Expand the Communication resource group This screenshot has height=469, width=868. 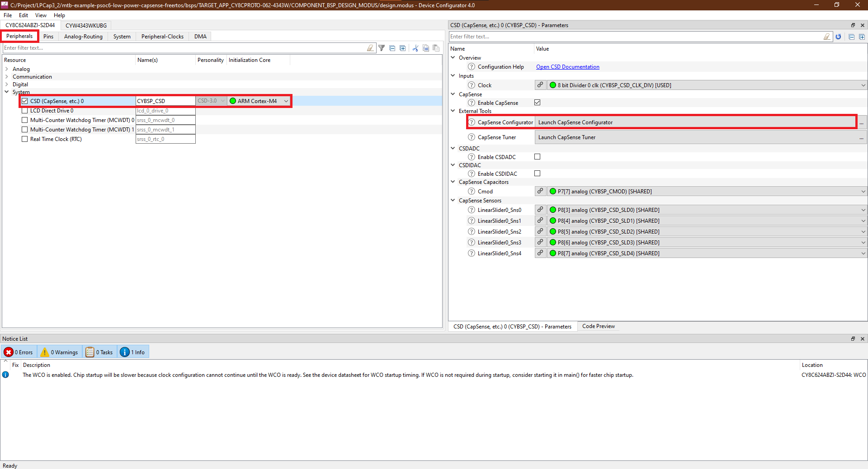[7, 77]
